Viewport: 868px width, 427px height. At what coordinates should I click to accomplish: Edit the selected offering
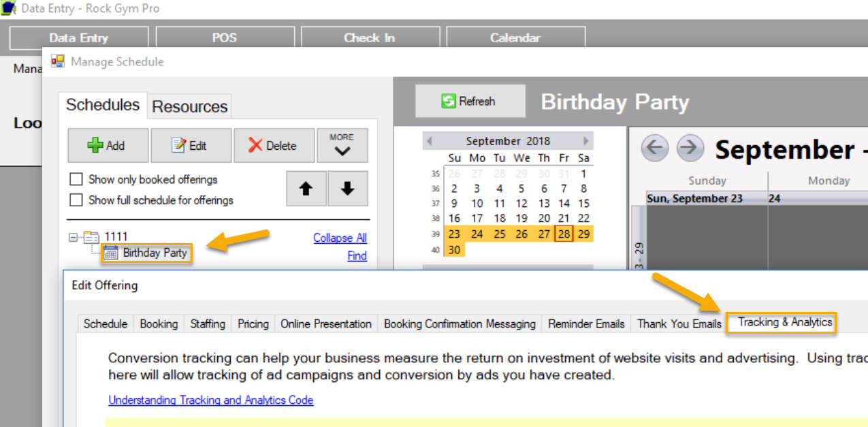[x=191, y=145]
